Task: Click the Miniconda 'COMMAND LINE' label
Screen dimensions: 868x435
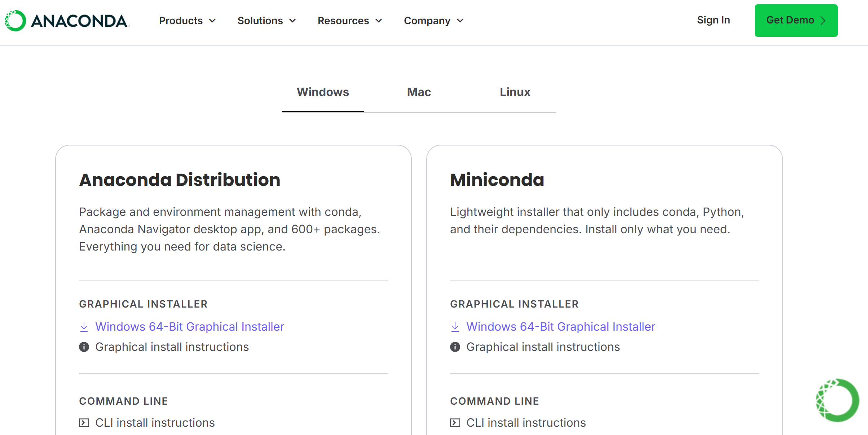Action: tap(494, 401)
